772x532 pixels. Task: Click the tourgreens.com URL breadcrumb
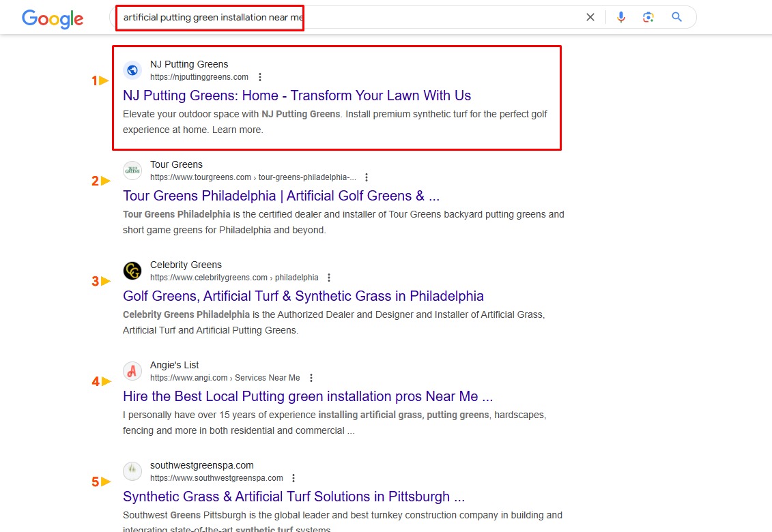pyautogui.click(x=253, y=177)
